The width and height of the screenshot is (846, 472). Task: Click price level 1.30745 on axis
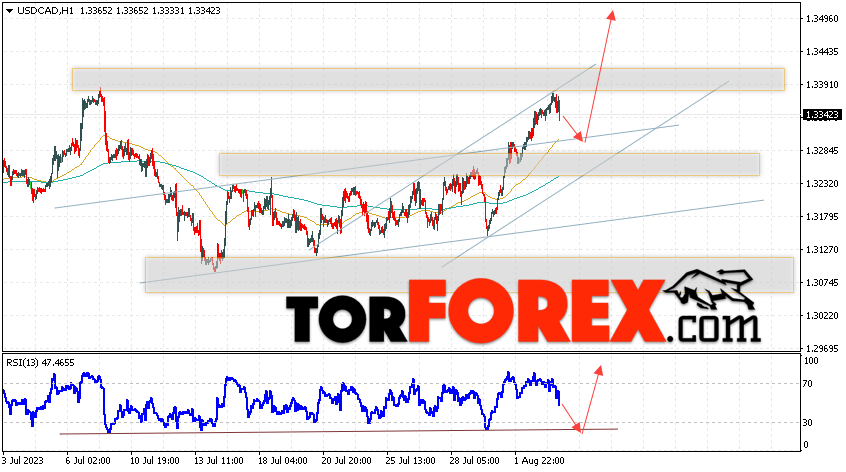pos(822,283)
